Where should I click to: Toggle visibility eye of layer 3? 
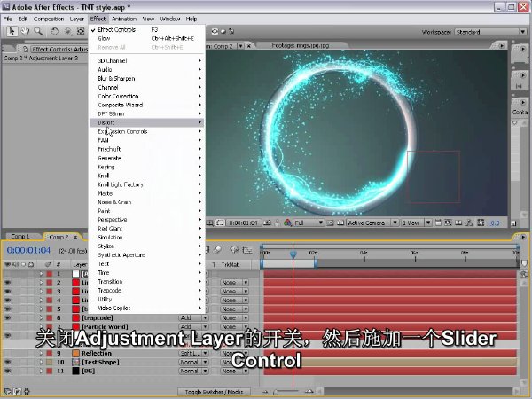coord(7,292)
